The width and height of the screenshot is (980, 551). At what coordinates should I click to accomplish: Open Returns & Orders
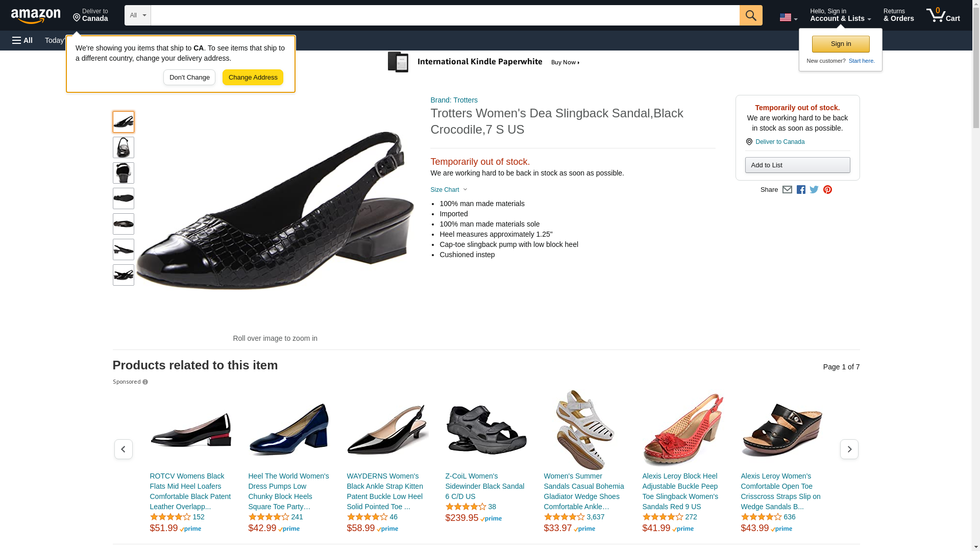click(x=898, y=15)
